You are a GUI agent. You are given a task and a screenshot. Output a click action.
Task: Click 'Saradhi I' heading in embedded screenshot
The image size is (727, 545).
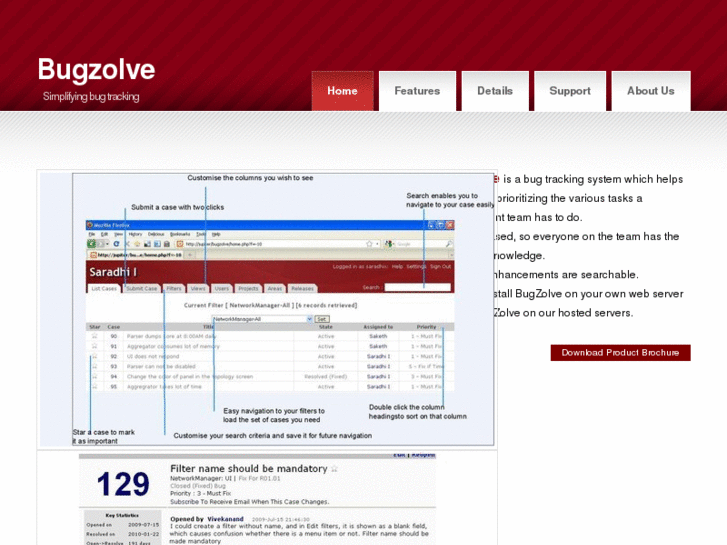point(113,272)
